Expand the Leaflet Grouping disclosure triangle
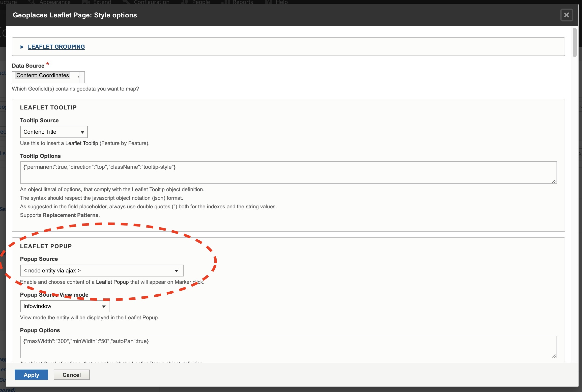The width and height of the screenshot is (582, 392). (x=22, y=47)
